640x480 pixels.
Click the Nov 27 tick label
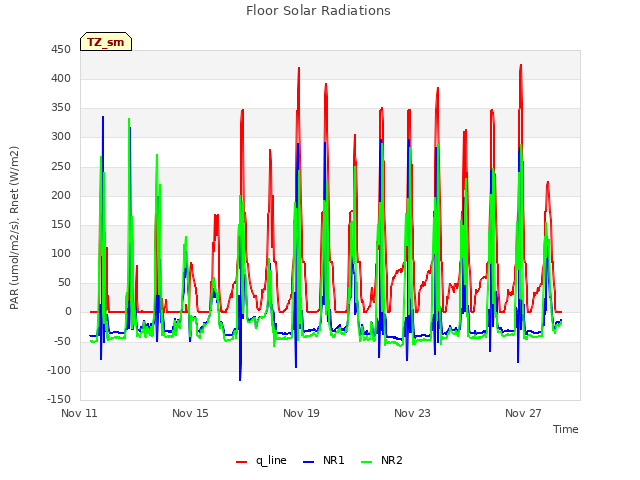(523, 413)
